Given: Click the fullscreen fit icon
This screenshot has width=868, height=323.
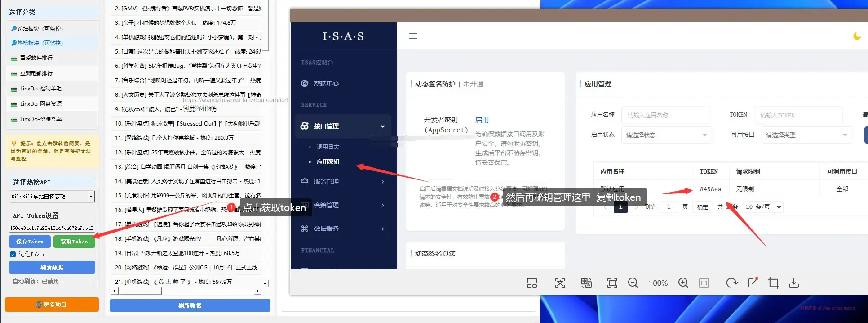Looking at the screenshot, I should pos(612,283).
